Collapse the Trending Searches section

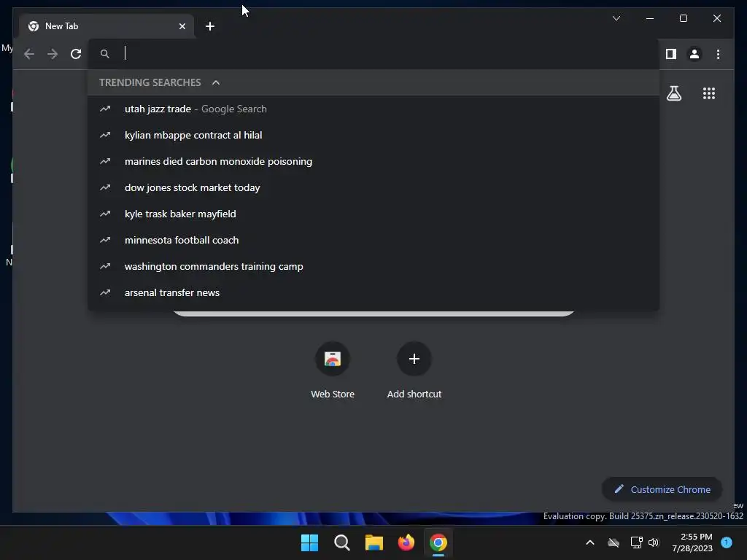tap(216, 82)
